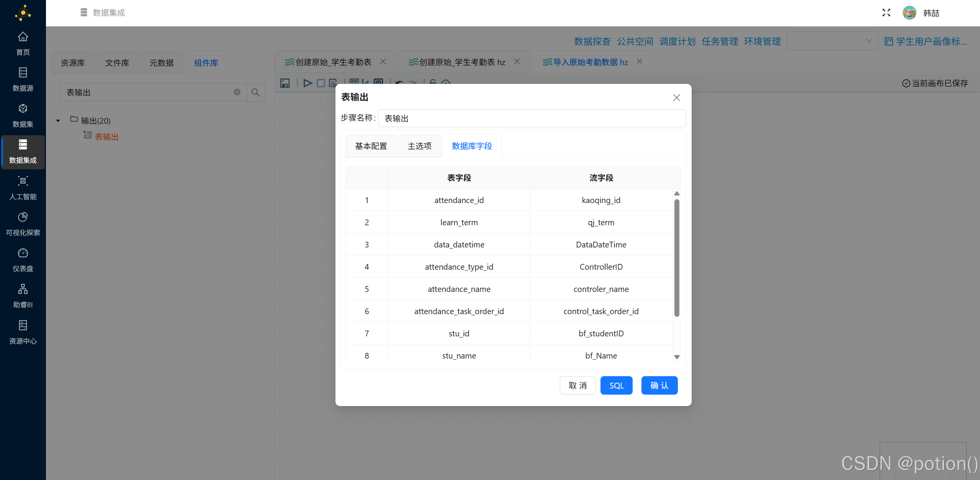The image size is (980, 480).
Task: Switch to 主选项 tab in dialog
Action: [419, 146]
